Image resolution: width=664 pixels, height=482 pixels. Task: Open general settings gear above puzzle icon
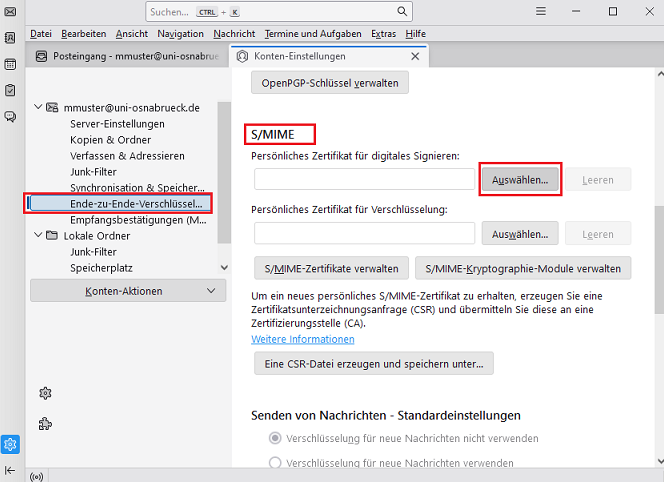tap(45, 393)
